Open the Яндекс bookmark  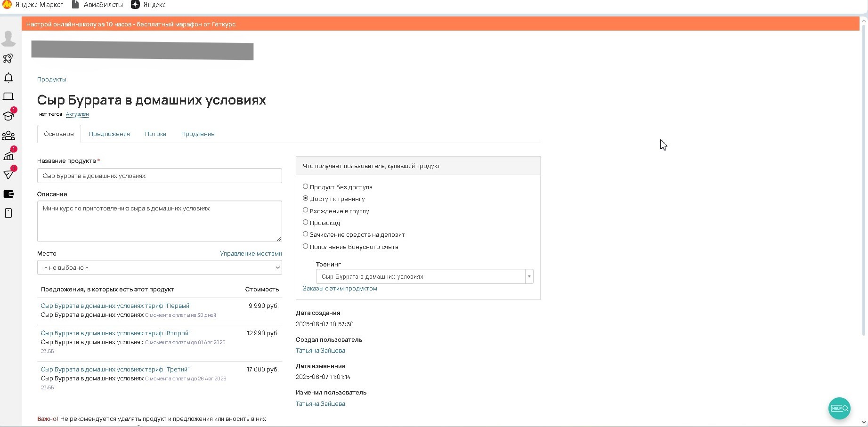pyautogui.click(x=148, y=5)
